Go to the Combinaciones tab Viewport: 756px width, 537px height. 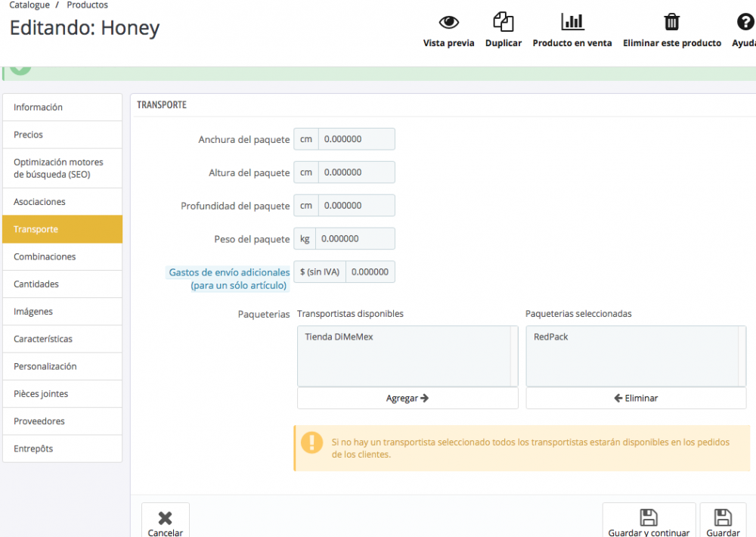62,256
